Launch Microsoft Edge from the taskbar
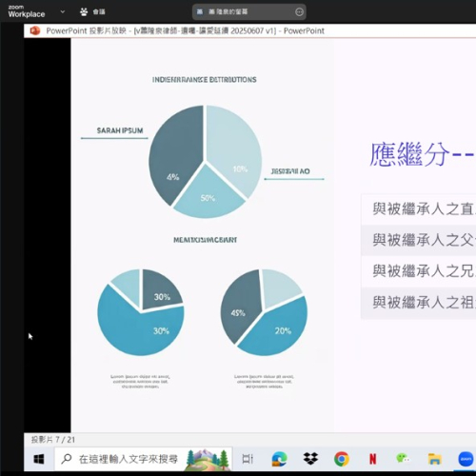476x476 pixels. [279, 459]
